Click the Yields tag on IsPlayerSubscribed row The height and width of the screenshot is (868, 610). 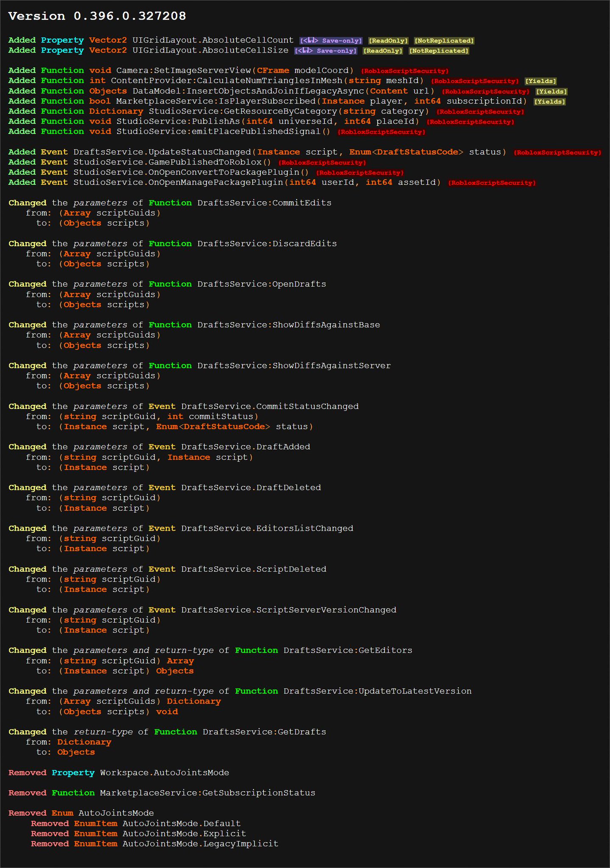pyautogui.click(x=549, y=102)
